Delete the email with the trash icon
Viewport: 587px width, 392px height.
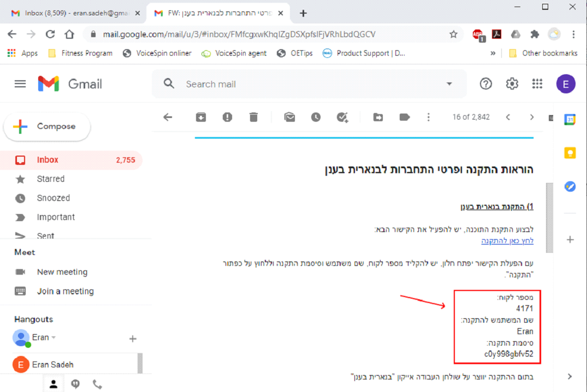point(253,117)
